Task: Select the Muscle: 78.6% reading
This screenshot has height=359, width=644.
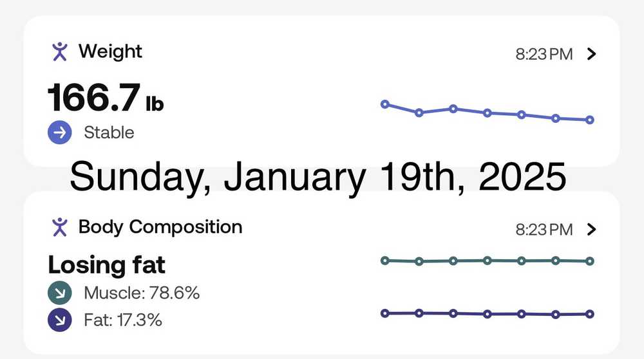Action: (x=142, y=293)
